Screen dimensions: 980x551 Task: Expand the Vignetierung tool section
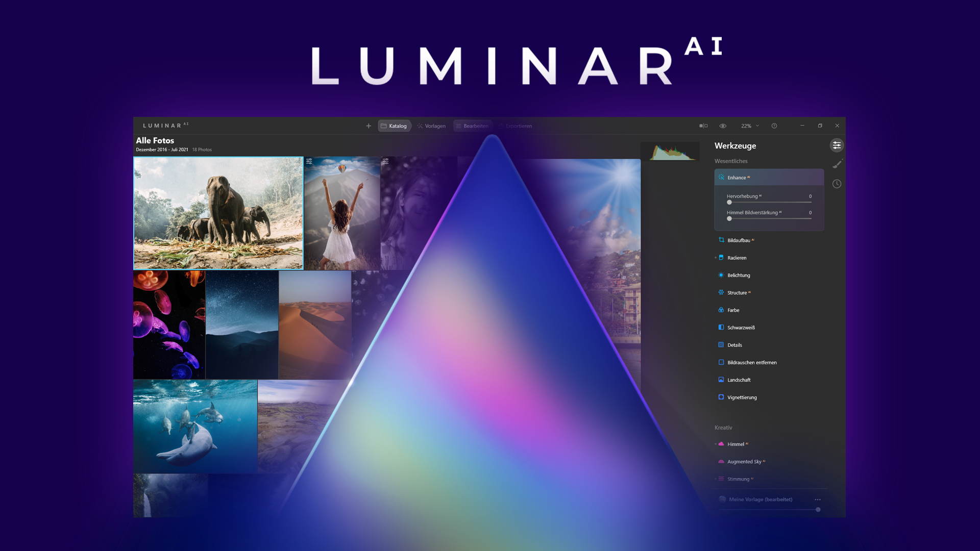(742, 397)
